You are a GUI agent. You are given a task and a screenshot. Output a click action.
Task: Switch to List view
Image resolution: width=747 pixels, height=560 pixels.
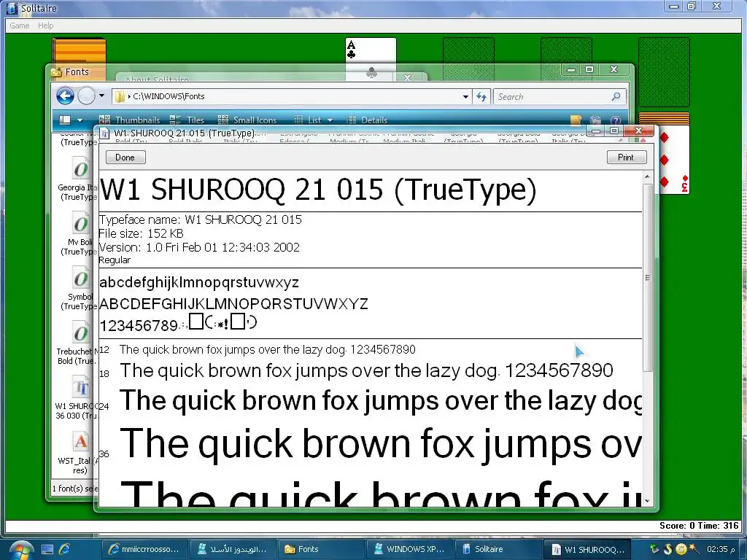point(308,120)
